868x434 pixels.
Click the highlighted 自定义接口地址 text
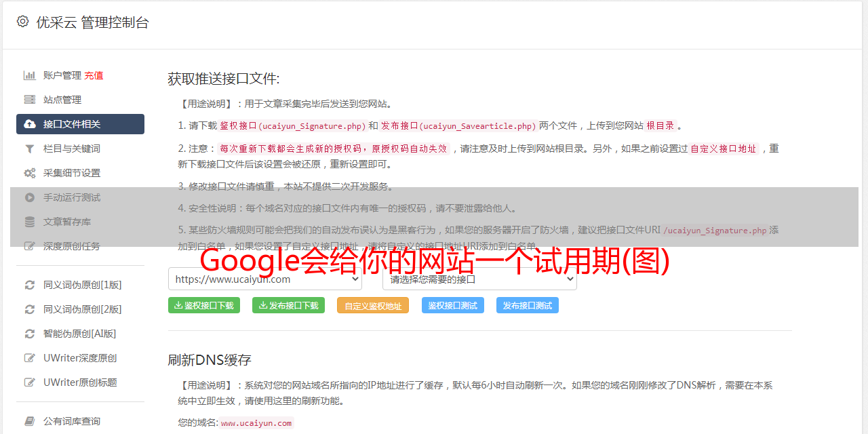click(x=723, y=149)
